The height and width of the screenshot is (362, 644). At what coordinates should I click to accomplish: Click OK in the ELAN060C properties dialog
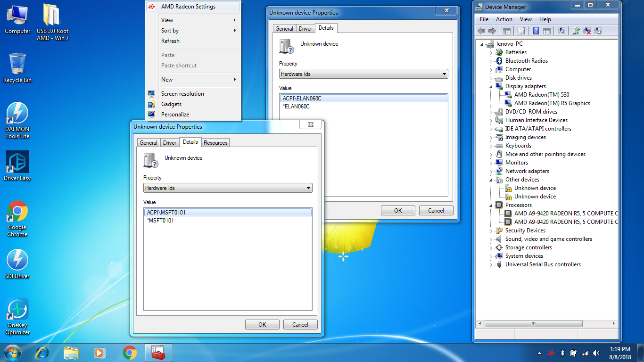pos(398,210)
